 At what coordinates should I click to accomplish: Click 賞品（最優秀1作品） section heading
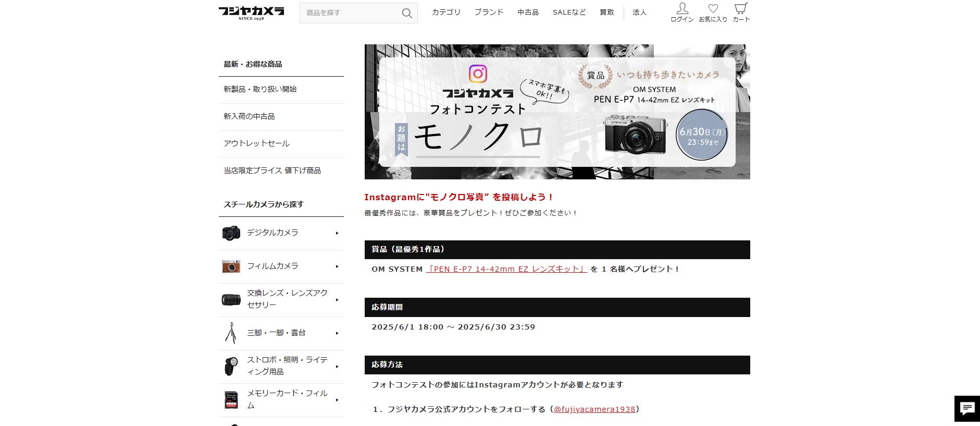pyautogui.click(x=557, y=250)
